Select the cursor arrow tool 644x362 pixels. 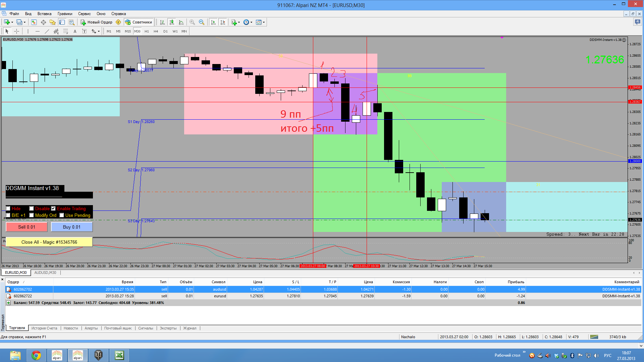click(7, 31)
